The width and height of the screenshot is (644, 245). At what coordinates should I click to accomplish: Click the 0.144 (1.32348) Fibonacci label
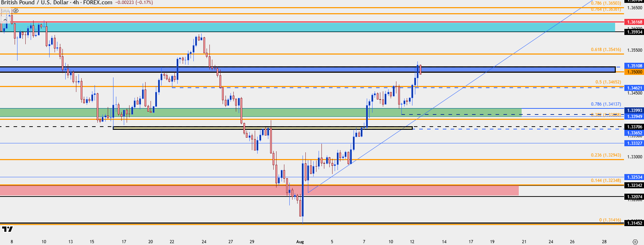[x=606, y=180]
